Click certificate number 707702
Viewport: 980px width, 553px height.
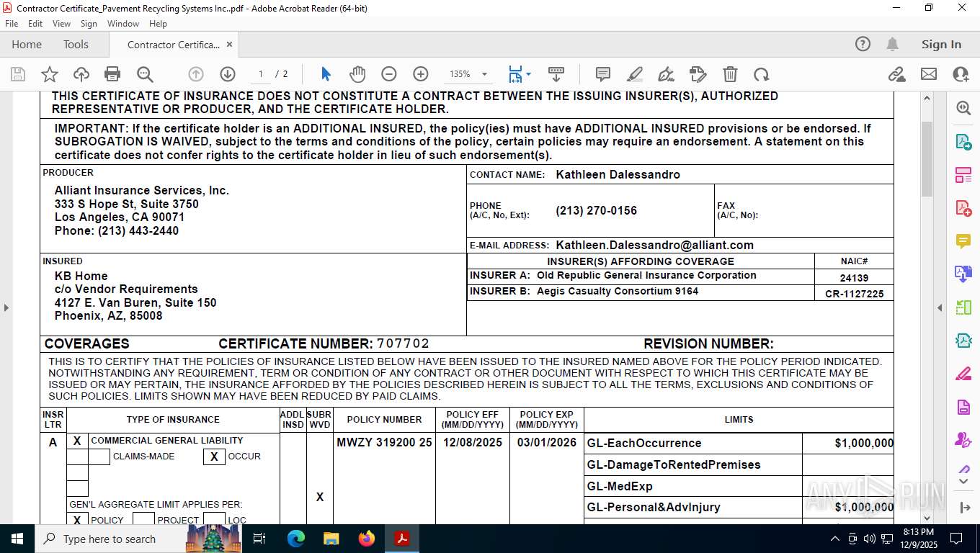[403, 343]
